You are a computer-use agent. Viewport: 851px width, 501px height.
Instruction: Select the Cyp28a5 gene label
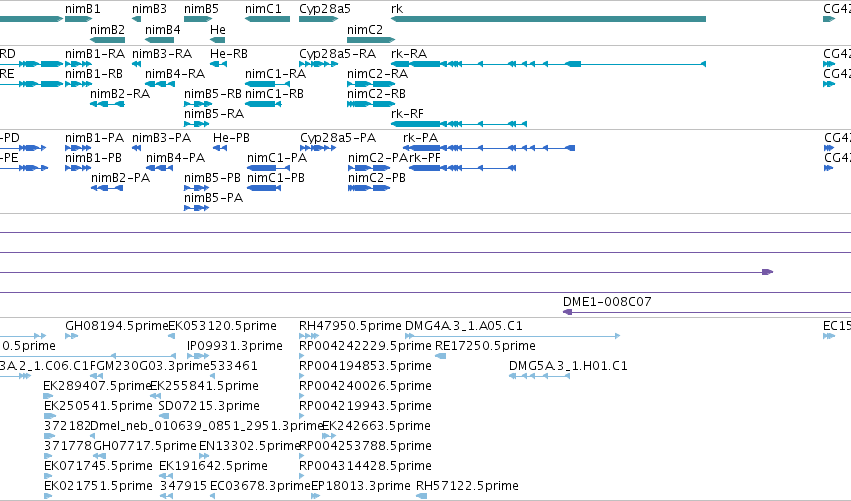[x=325, y=9]
